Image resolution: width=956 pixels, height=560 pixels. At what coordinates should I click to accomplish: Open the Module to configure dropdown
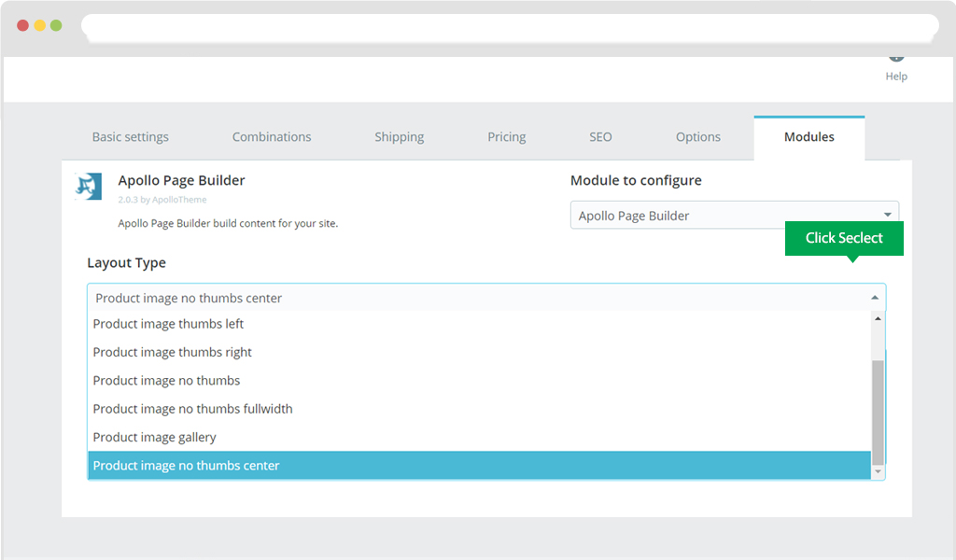coord(734,215)
